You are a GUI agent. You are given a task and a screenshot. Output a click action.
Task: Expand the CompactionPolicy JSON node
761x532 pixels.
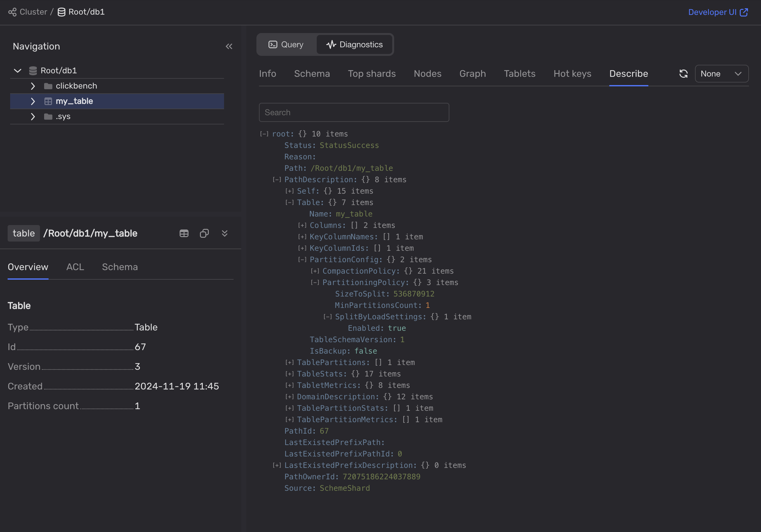click(x=314, y=271)
